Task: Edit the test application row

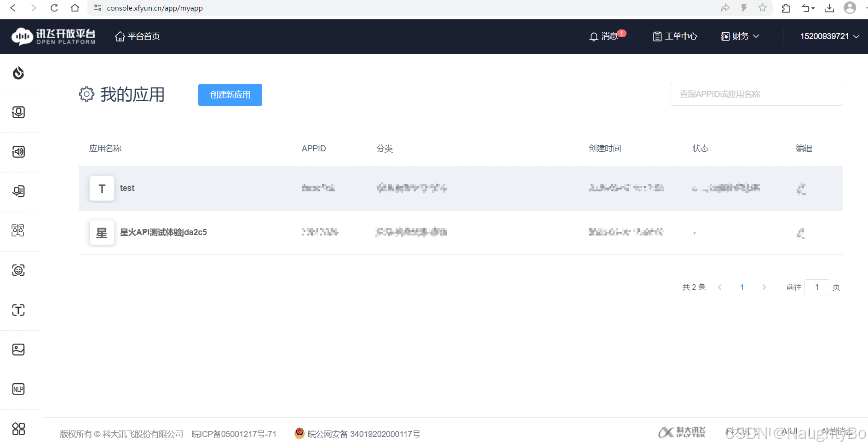Action: (x=801, y=189)
